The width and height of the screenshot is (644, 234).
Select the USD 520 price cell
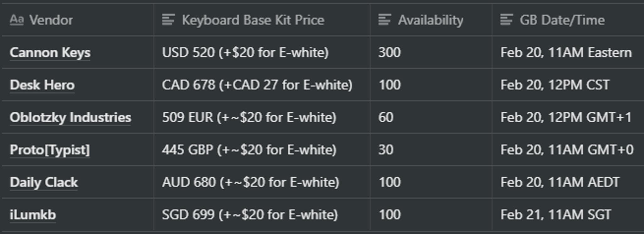(x=245, y=53)
